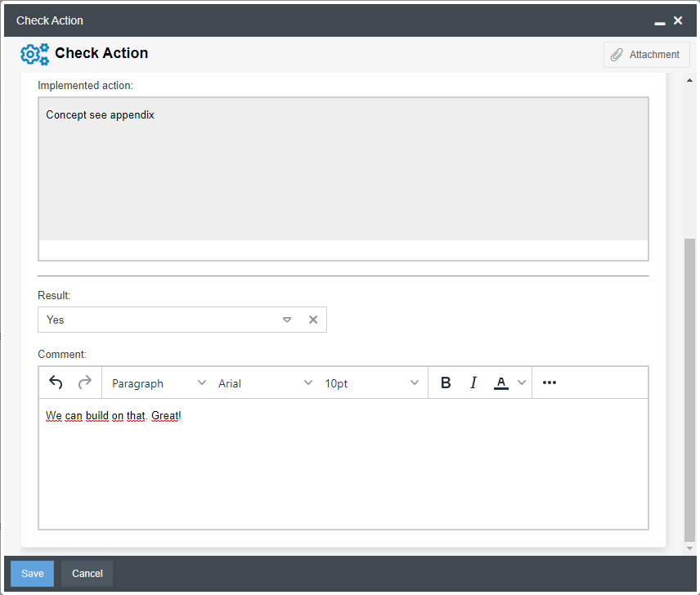The width and height of the screenshot is (700, 595).
Task: Click the Save button
Action: (x=33, y=574)
